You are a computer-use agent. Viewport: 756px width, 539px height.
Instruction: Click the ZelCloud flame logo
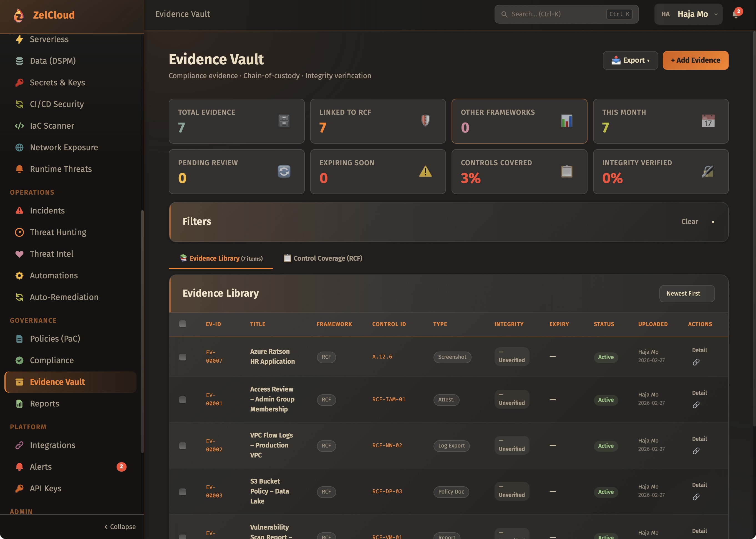[19, 15]
